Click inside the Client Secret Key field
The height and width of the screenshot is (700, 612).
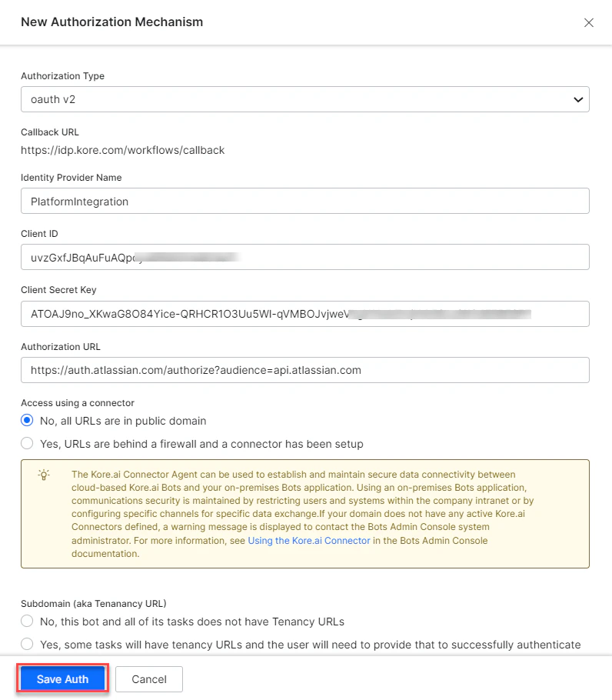(305, 313)
